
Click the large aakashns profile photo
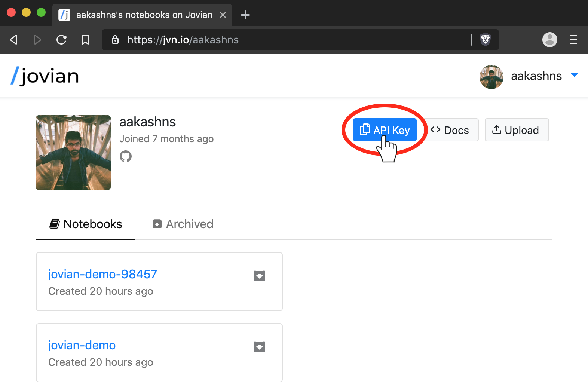click(73, 153)
